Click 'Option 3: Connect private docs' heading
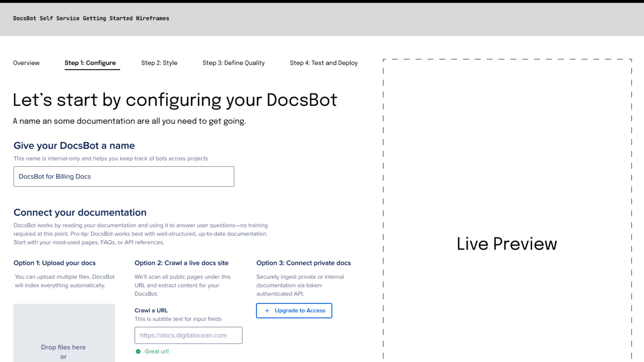This screenshot has width=644, height=362. pyautogui.click(x=304, y=263)
